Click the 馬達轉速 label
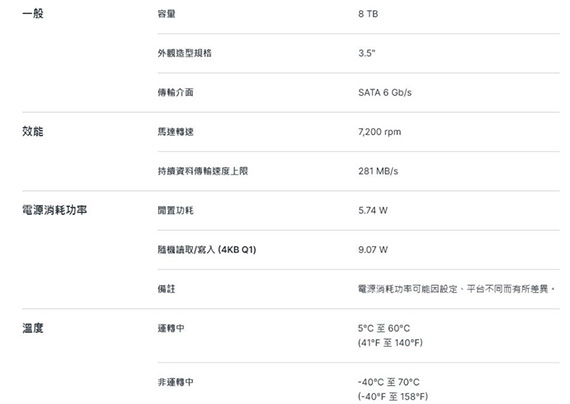The image size is (570, 404). 176,132
